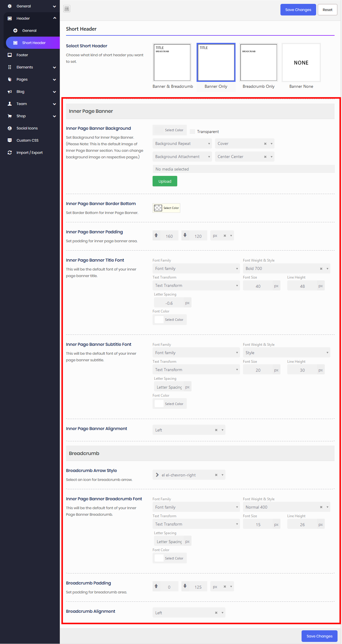342x644 pixels.
Task: Clear the Bold 700 font weight selection
Action: [321, 269]
